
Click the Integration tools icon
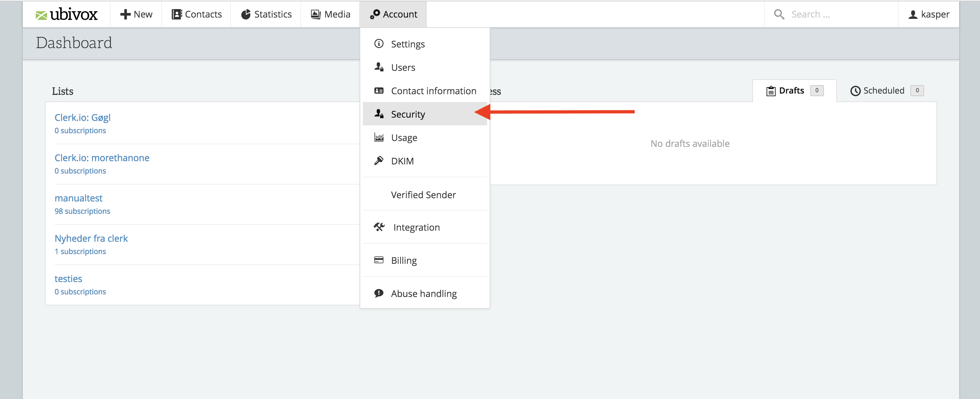tap(379, 227)
